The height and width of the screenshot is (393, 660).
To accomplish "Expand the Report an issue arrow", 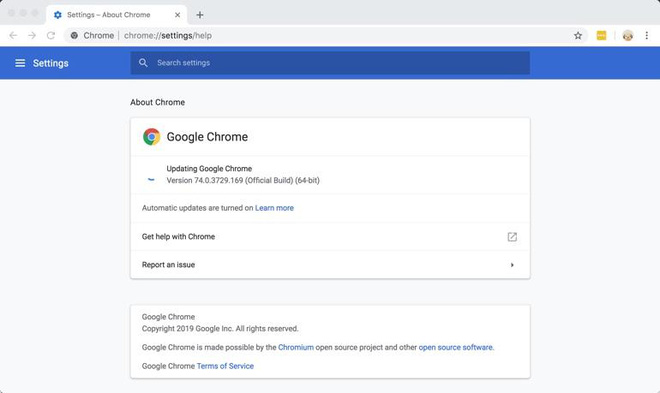I will [512, 265].
